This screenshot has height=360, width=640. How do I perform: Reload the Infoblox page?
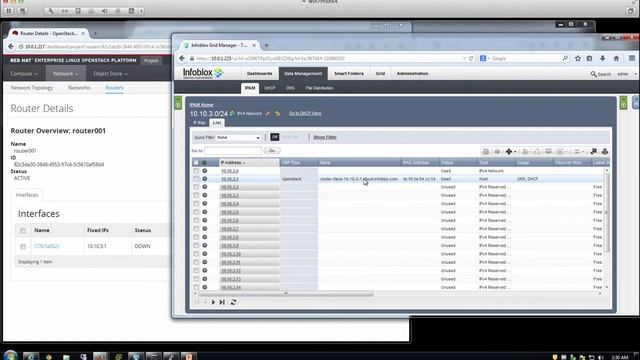471,58
